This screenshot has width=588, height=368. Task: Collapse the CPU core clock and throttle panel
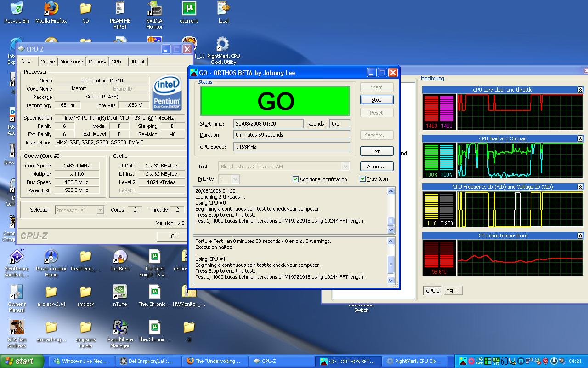tap(580, 90)
